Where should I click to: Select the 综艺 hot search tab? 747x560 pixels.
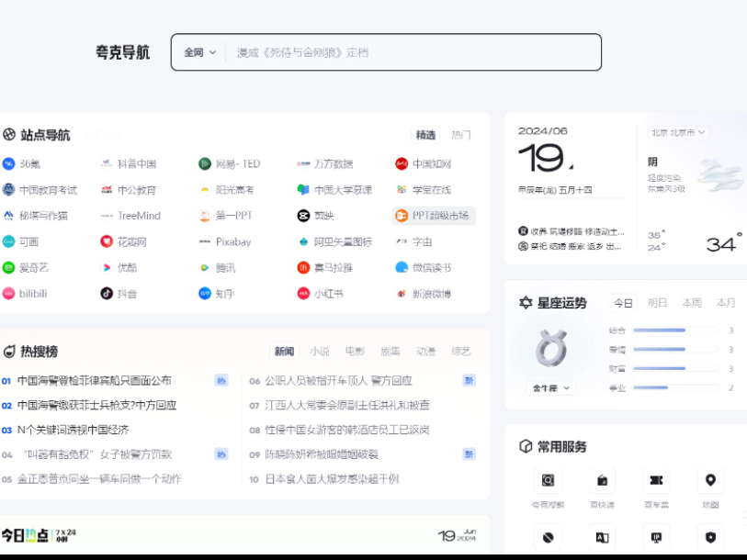[x=460, y=352]
